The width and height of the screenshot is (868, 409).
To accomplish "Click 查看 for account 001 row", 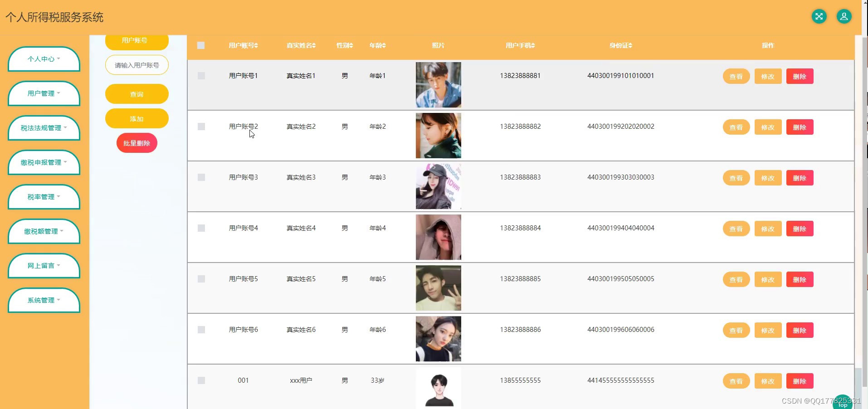I will coord(736,381).
